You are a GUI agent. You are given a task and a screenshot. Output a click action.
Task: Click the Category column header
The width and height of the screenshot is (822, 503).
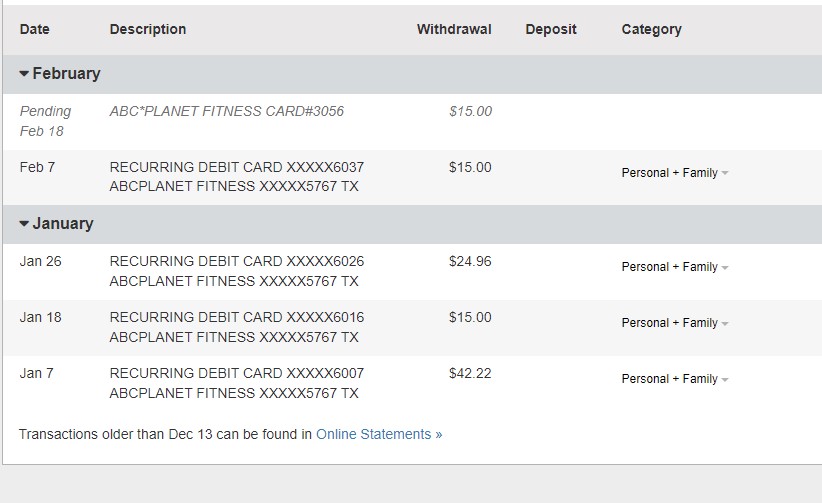coord(651,29)
